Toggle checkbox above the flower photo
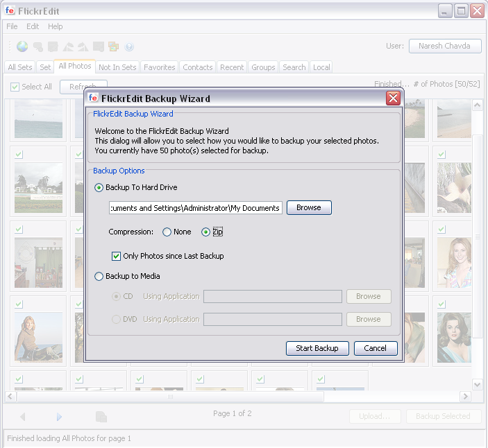Viewport: 488px width, 448px height. click(x=441, y=154)
